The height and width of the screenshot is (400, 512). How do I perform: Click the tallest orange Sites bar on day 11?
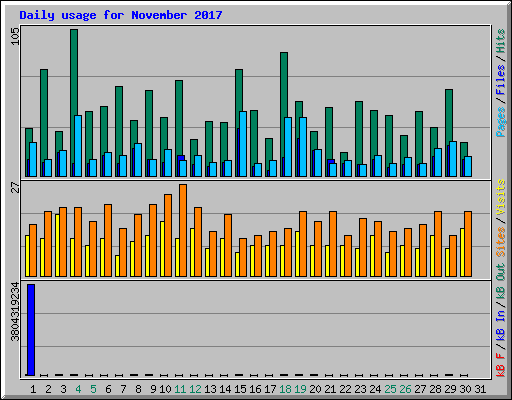click(x=183, y=230)
